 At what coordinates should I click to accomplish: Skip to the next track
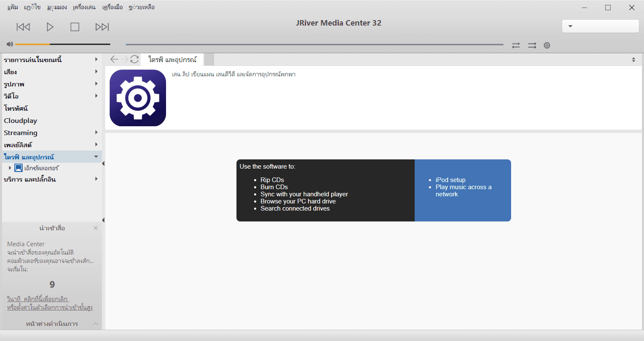pos(102,27)
